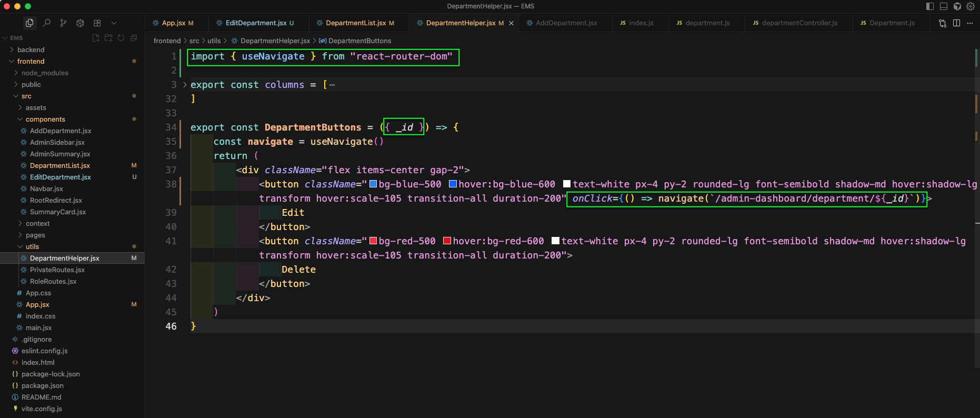This screenshot has height=418, width=980.
Task: Open PrivateRoutes.jsx from the file tree
Action: click(x=57, y=270)
